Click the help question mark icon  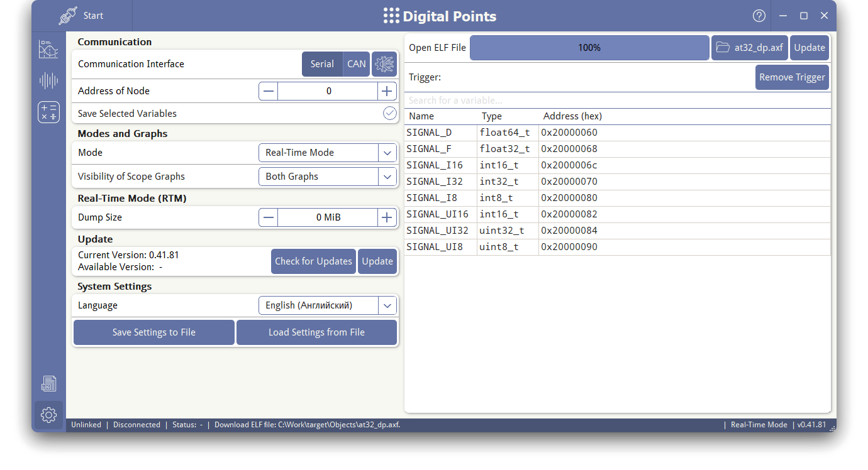(x=759, y=16)
